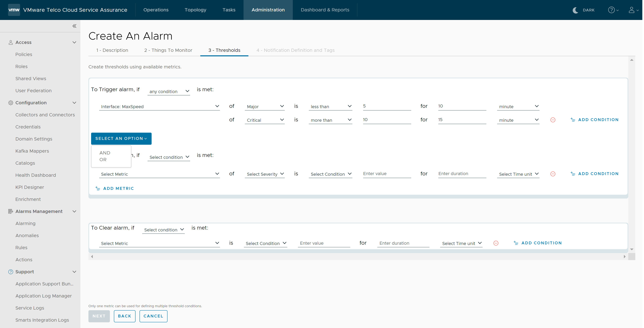This screenshot has height=328, width=644.
Task: Remove the Select Severity condition row
Action: click(553, 174)
